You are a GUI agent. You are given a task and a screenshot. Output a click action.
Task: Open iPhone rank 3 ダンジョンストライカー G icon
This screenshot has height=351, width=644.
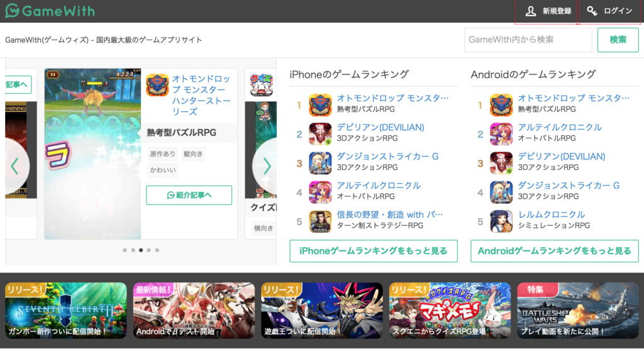pos(320,163)
